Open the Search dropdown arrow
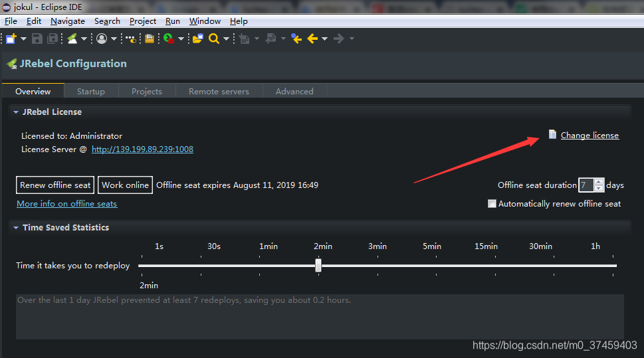 coord(226,39)
